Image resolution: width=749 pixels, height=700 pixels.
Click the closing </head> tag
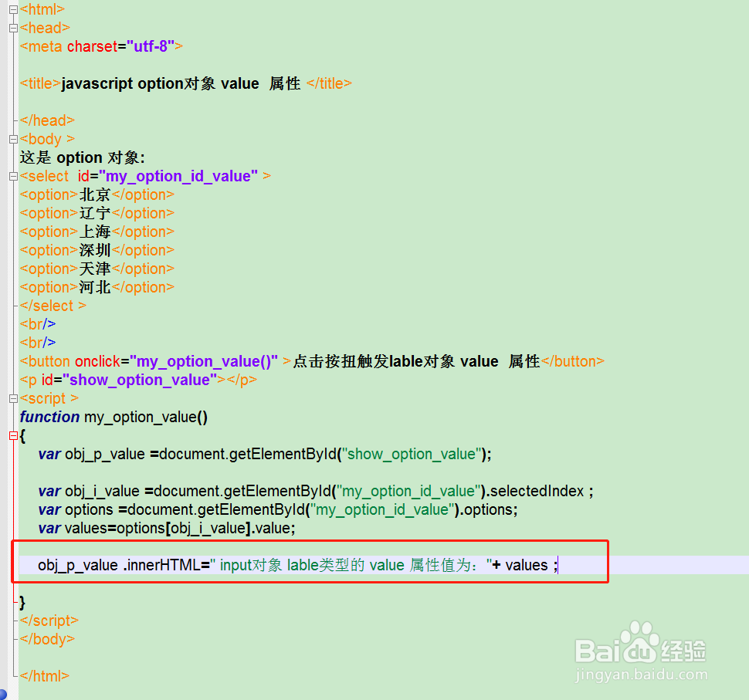[47, 120]
